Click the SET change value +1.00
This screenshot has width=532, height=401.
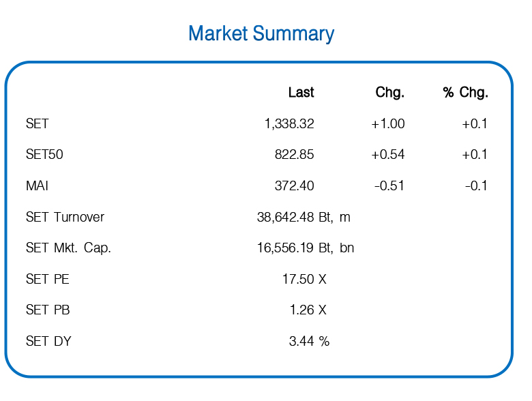[388, 124]
